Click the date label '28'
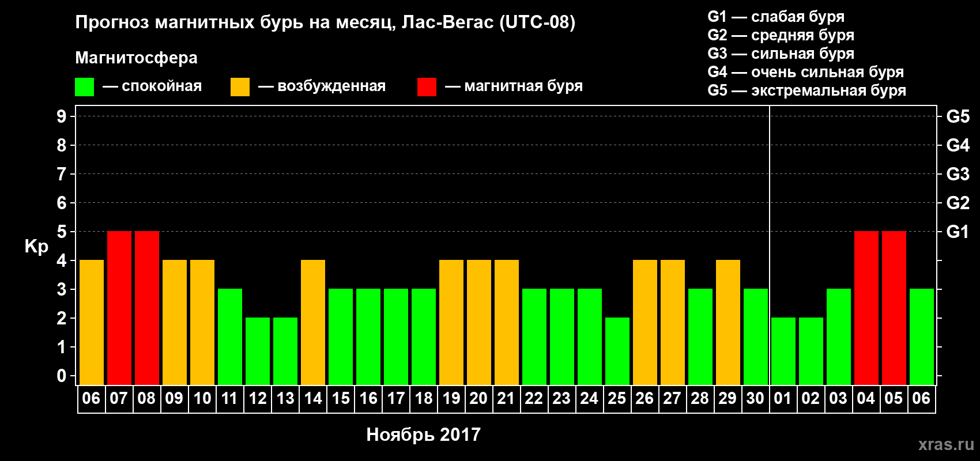 point(700,399)
